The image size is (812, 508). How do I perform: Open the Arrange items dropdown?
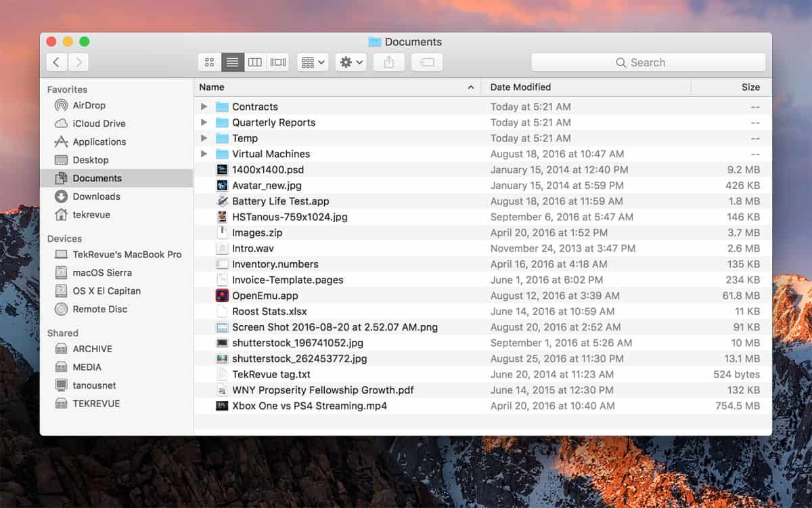(x=313, y=62)
